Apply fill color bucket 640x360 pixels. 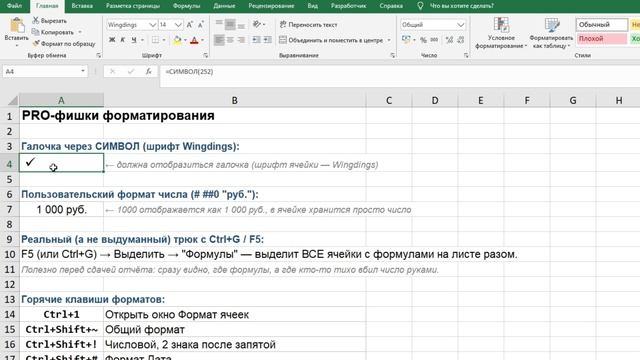tap(177, 40)
